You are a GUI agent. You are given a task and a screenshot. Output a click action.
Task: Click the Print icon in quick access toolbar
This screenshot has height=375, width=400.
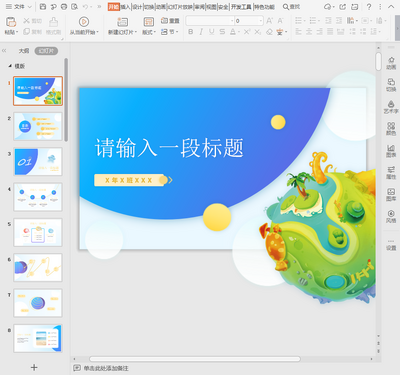point(64,7)
